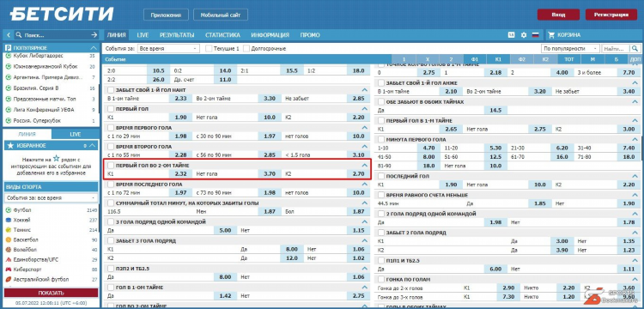Click the Киберспорт gamepad icon
The image size is (644, 309).
coord(9,270)
